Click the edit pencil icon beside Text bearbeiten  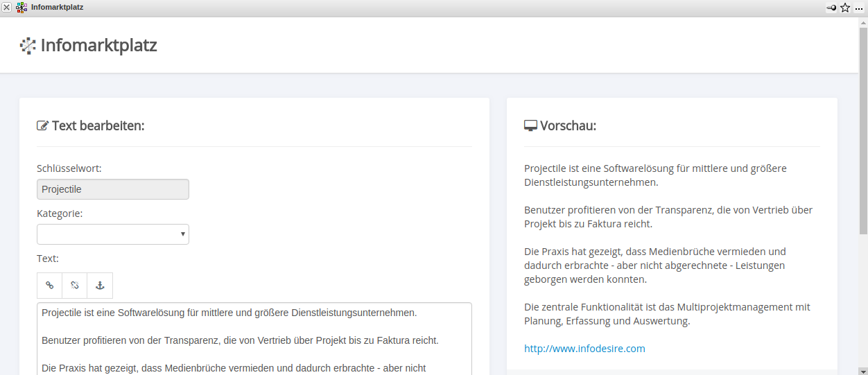pyautogui.click(x=43, y=126)
